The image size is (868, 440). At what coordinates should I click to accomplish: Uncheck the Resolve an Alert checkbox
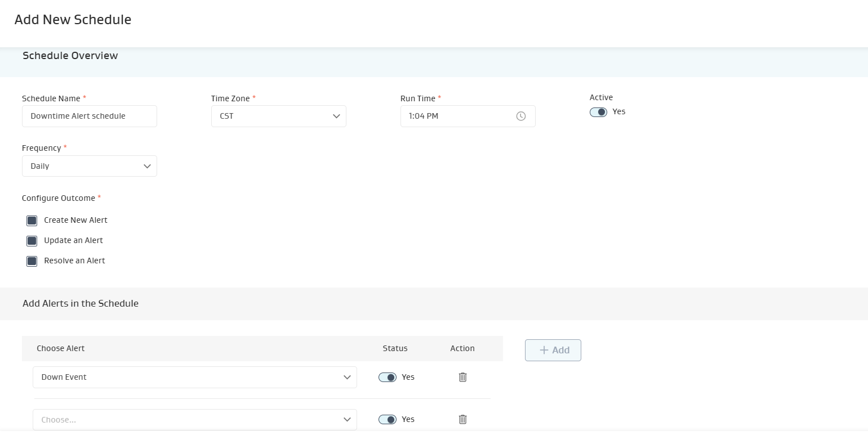pyautogui.click(x=32, y=261)
